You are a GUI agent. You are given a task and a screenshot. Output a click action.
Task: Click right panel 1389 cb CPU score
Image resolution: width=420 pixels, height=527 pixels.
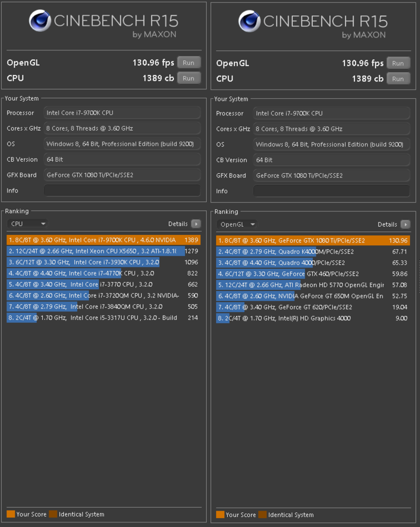coord(367,78)
